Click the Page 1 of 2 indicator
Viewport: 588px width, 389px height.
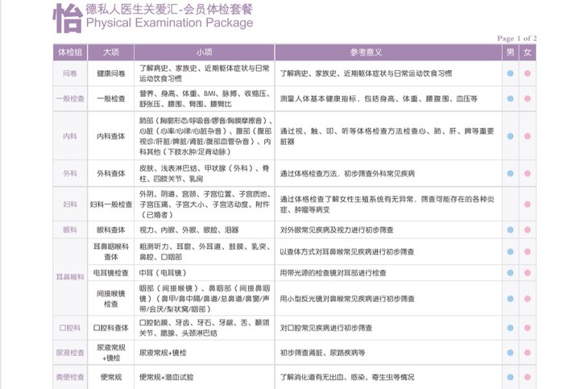click(516, 38)
